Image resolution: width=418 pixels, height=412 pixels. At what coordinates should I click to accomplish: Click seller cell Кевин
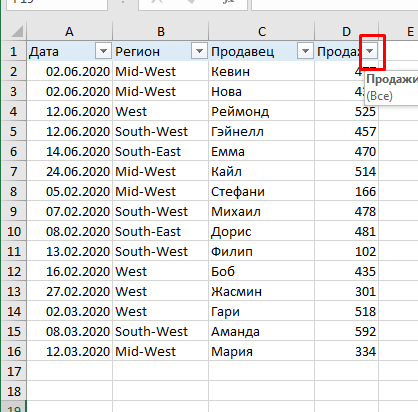[262, 72]
